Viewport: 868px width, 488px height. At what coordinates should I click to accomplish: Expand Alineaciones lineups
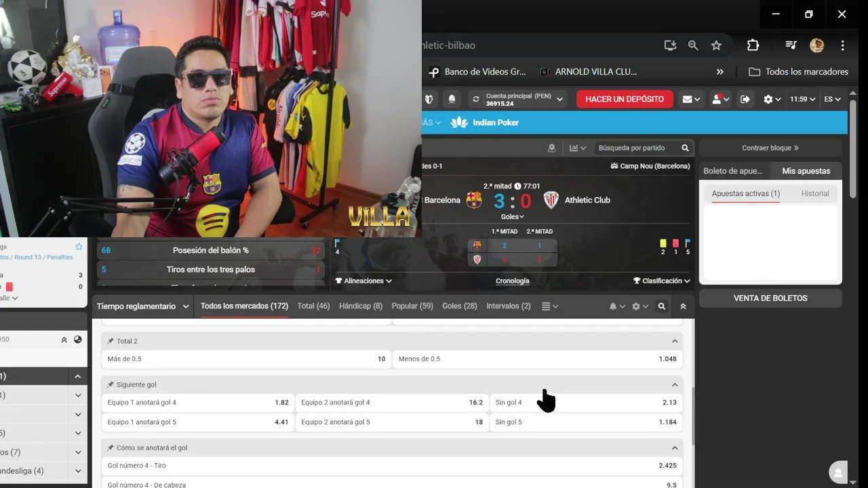(x=363, y=281)
